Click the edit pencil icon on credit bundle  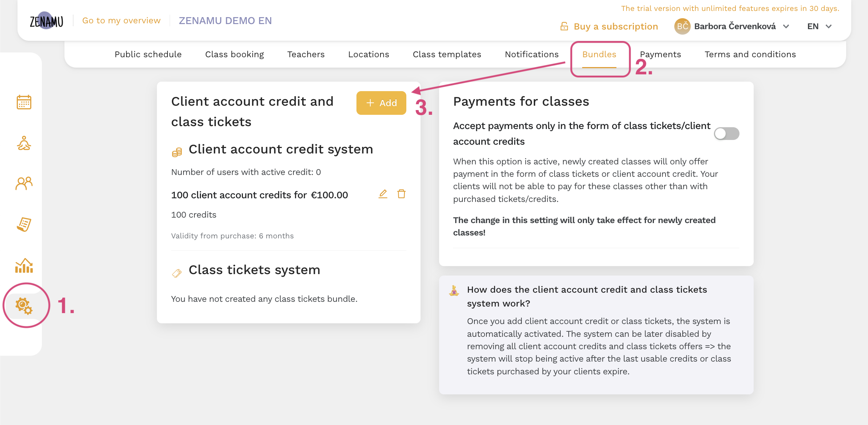[383, 194]
